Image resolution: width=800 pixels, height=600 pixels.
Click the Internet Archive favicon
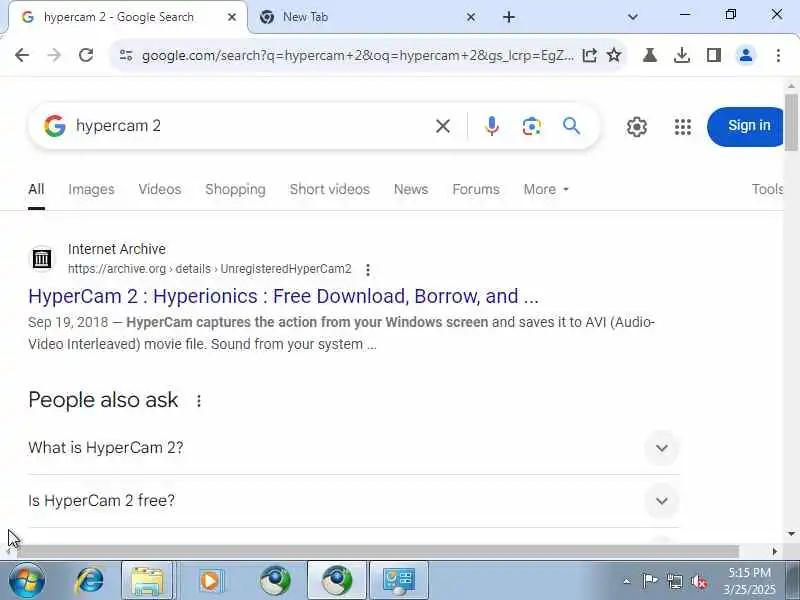point(42,259)
